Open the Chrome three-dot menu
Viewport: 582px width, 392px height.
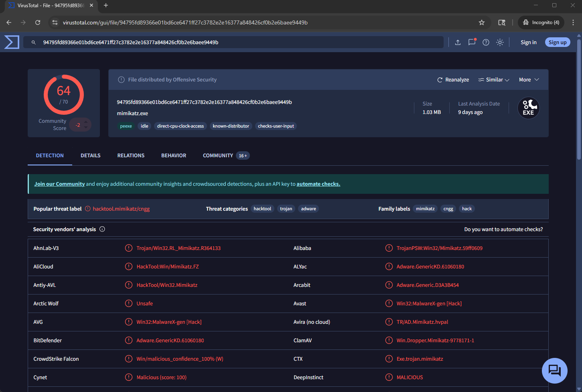[x=573, y=22]
